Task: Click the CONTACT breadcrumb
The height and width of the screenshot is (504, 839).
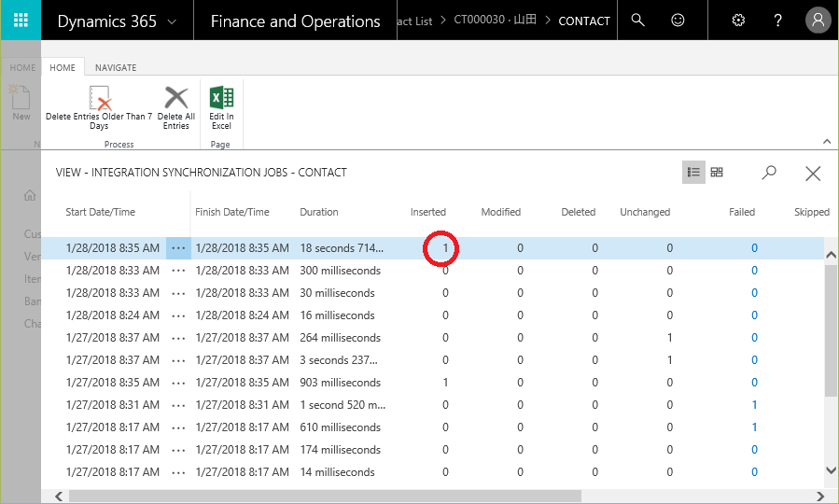Action: [x=584, y=21]
